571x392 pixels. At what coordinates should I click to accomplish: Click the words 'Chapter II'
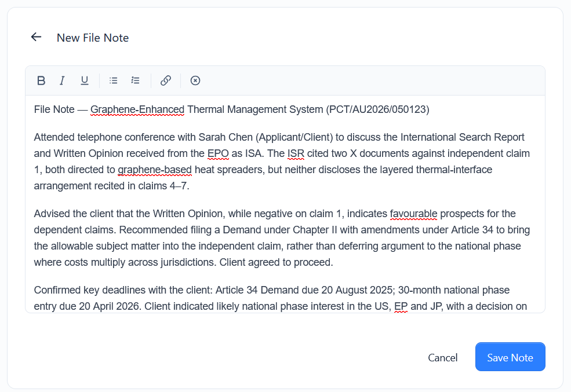click(x=315, y=230)
